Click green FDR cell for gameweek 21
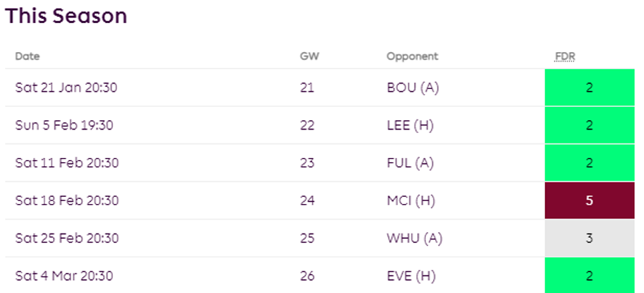This screenshot has height=293, width=644. (589, 87)
